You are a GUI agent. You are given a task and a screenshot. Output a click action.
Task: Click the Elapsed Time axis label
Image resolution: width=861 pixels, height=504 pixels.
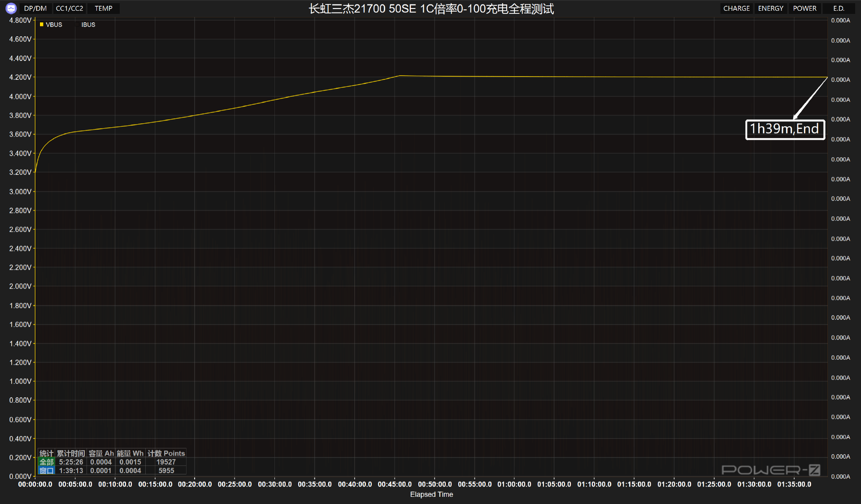point(431,495)
